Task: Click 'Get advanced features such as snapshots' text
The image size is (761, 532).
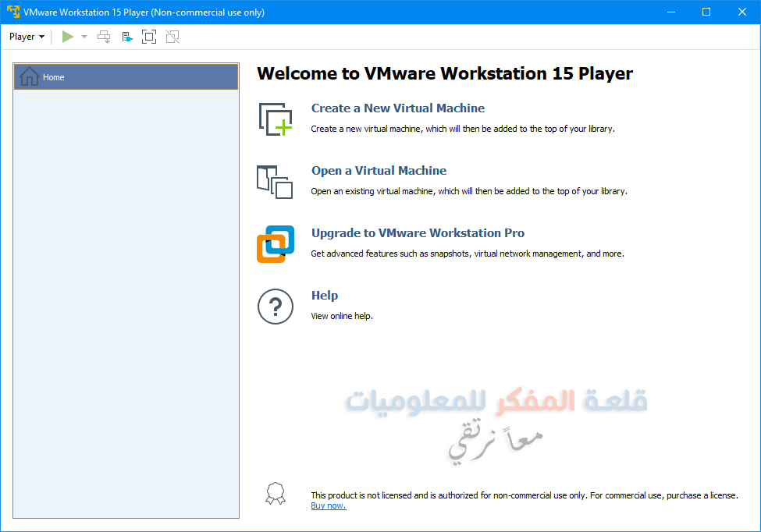Action: [x=468, y=254]
